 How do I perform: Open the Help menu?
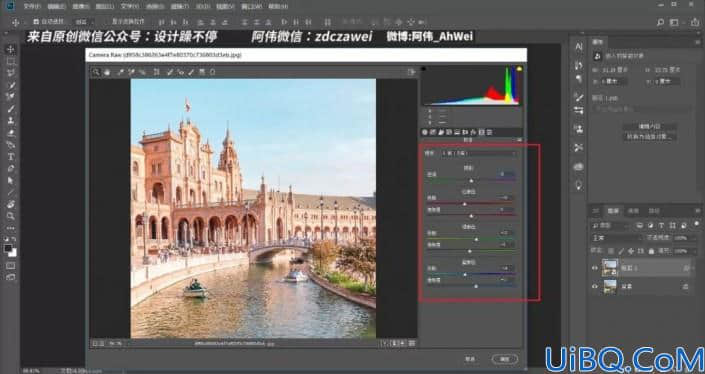(x=277, y=6)
